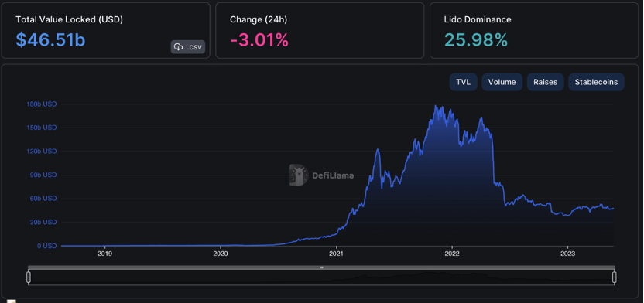
Task: Click the 2019 label on time axis
Action: pos(105,254)
